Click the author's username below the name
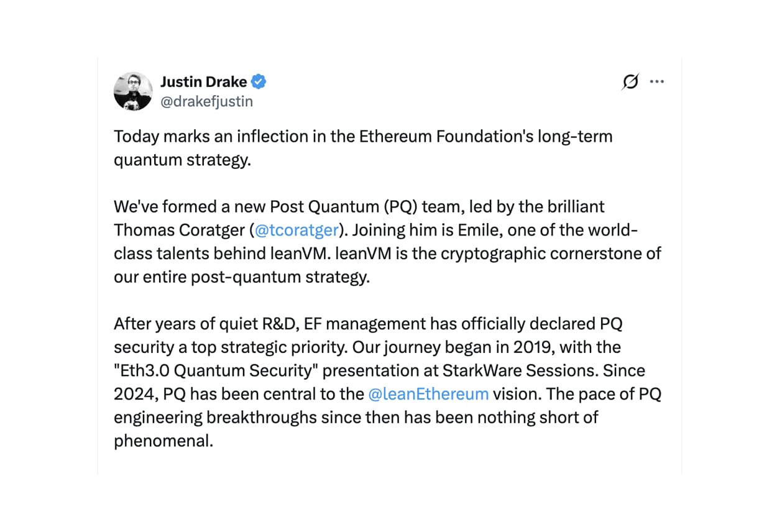The width and height of the screenshot is (777, 532). point(207,101)
